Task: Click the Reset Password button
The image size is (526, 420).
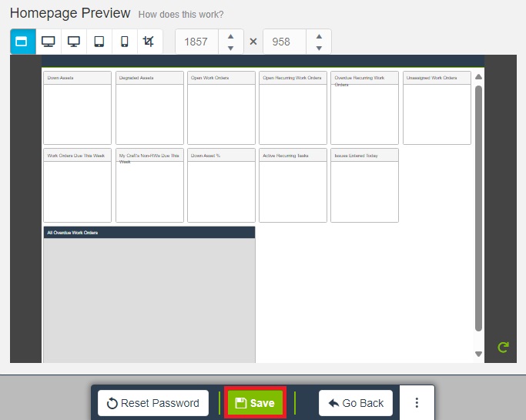Action: coord(153,403)
